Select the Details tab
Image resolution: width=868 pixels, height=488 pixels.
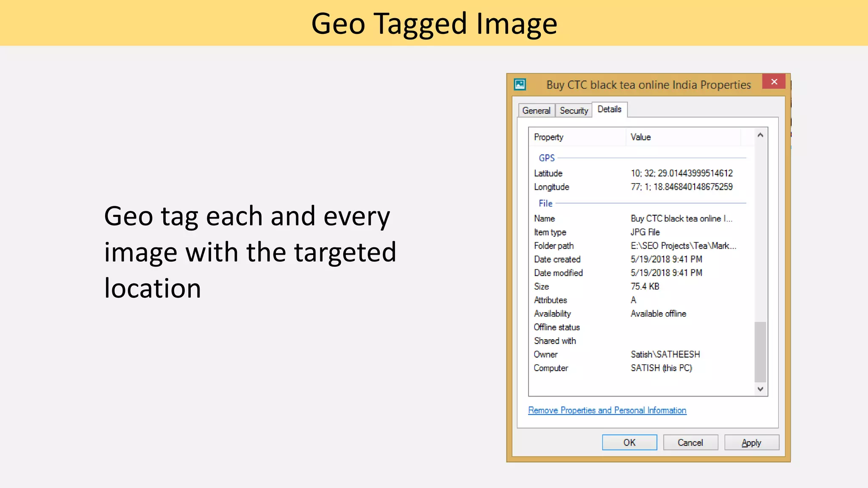tap(609, 109)
